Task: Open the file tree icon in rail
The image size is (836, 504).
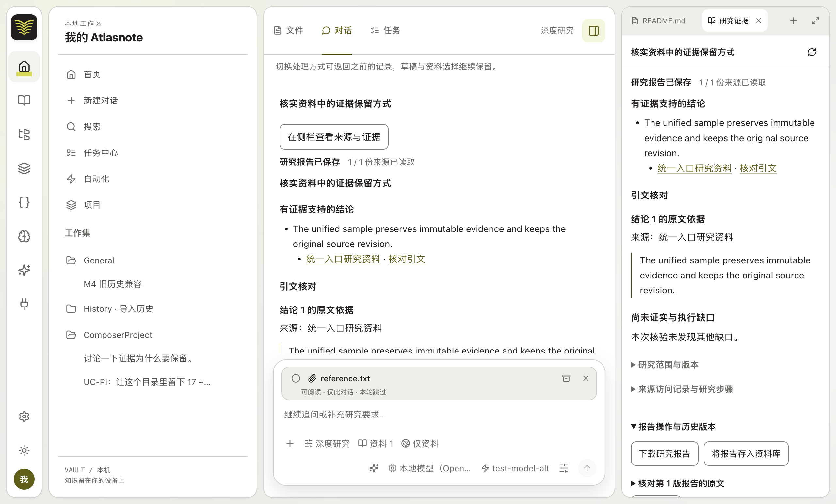Action: (x=24, y=134)
